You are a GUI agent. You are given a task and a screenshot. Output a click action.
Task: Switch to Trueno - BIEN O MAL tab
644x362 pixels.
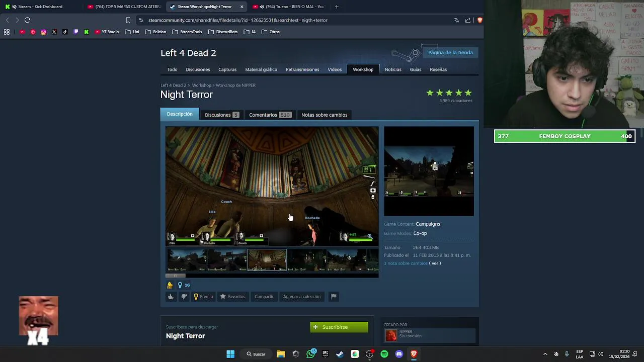[x=288, y=7]
